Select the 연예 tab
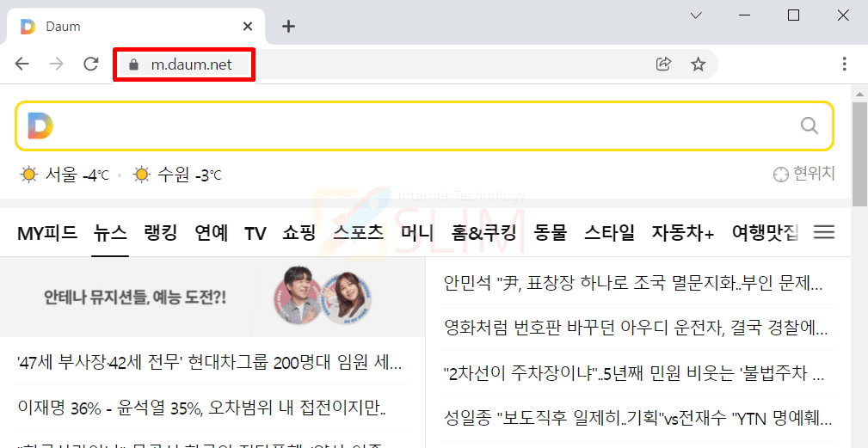This screenshot has width=868, height=448. [x=211, y=233]
